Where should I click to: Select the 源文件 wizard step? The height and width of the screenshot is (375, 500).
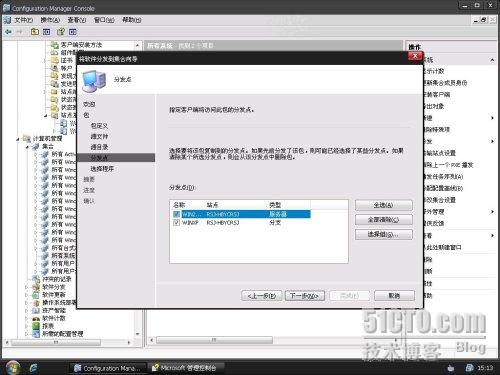tap(99, 136)
